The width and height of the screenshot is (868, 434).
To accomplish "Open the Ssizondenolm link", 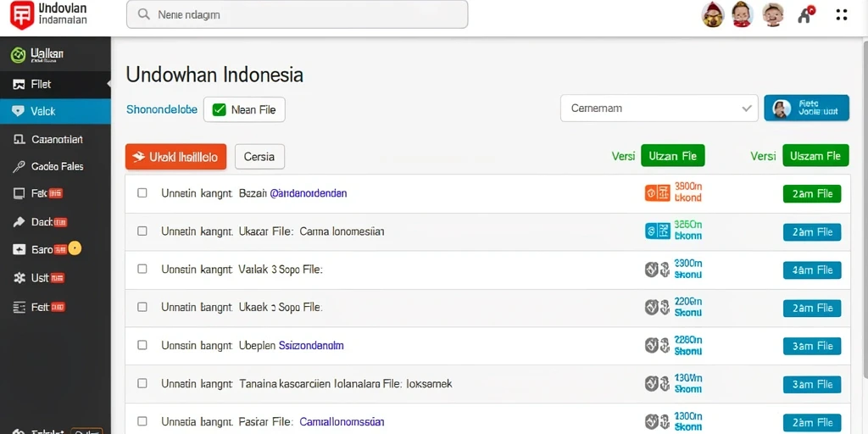I will tap(310, 346).
